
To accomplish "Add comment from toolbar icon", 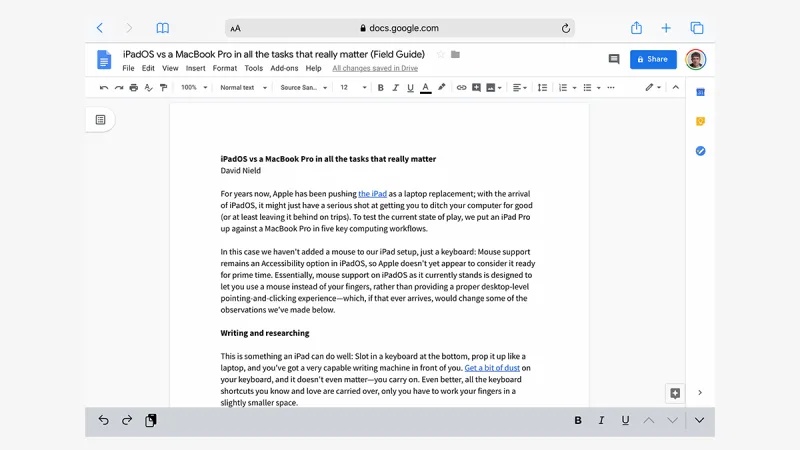I will 476,88.
